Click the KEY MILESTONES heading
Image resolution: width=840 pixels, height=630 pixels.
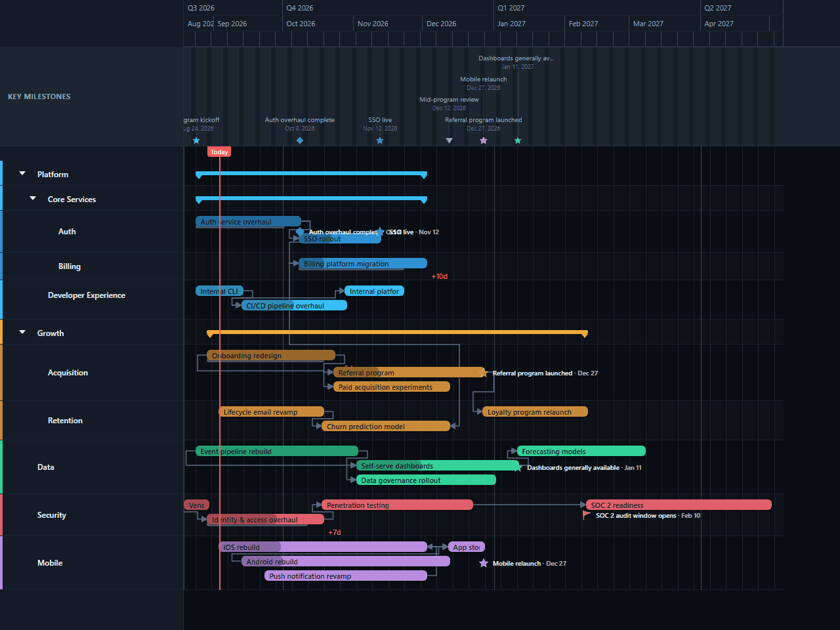(x=39, y=96)
